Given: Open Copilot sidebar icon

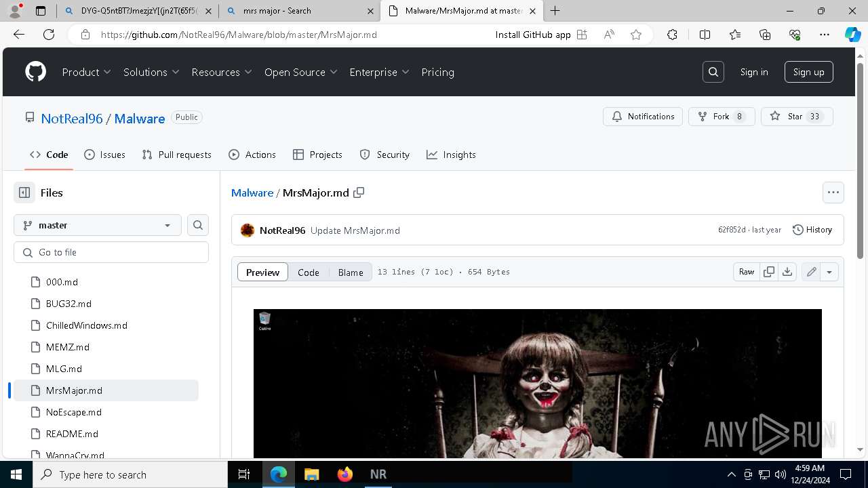Looking at the screenshot, I should (852, 35).
